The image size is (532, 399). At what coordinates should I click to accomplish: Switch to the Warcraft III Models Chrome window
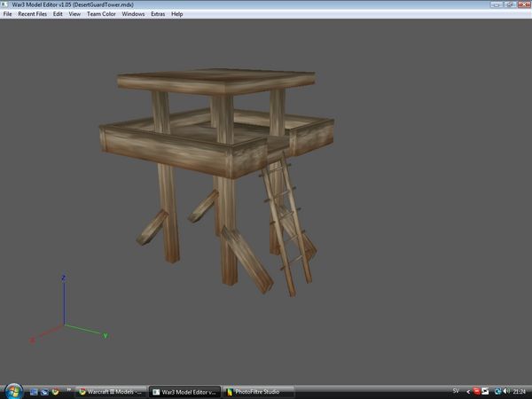(x=111, y=392)
